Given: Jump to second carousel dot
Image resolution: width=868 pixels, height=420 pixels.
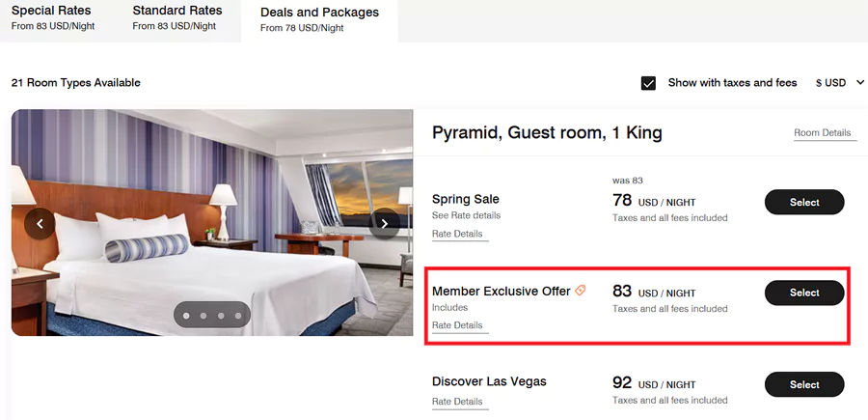Looking at the screenshot, I should [x=203, y=315].
